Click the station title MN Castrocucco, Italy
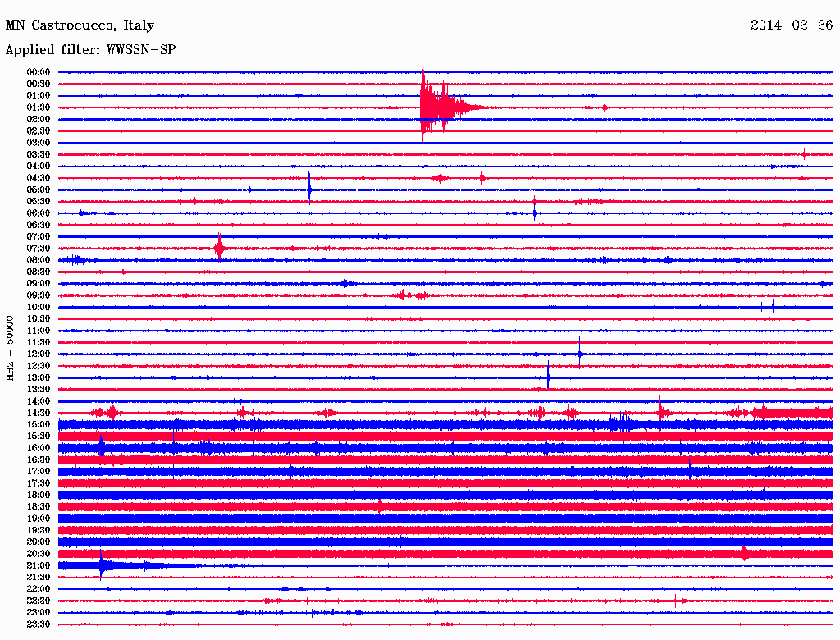The height and width of the screenshot is (640, 840). click(x=80, y=25)
